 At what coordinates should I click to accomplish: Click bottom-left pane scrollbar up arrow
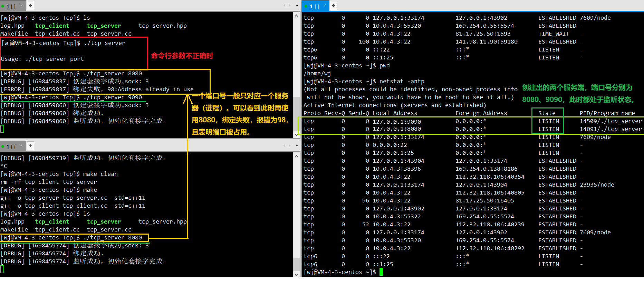[296, 156]
